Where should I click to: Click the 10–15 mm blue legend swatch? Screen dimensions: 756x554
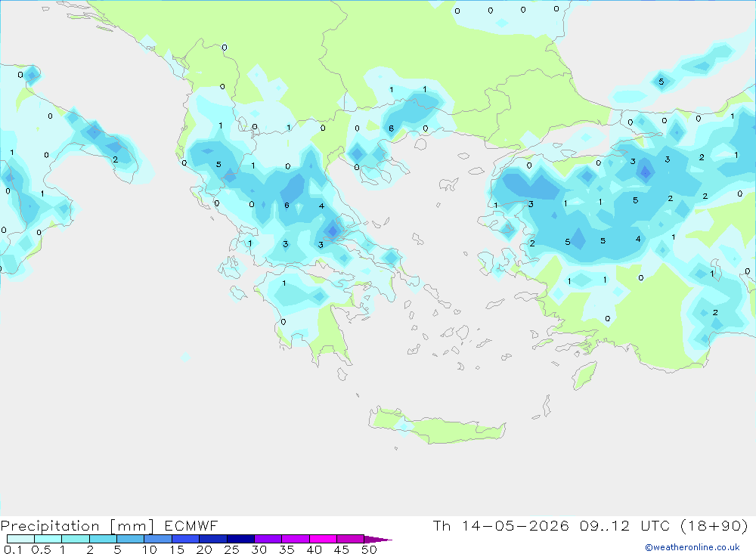(158, 539)
